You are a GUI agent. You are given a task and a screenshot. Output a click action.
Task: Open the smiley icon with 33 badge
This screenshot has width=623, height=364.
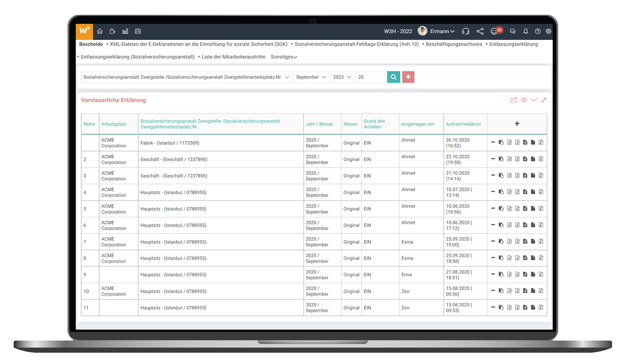(496, 31)
